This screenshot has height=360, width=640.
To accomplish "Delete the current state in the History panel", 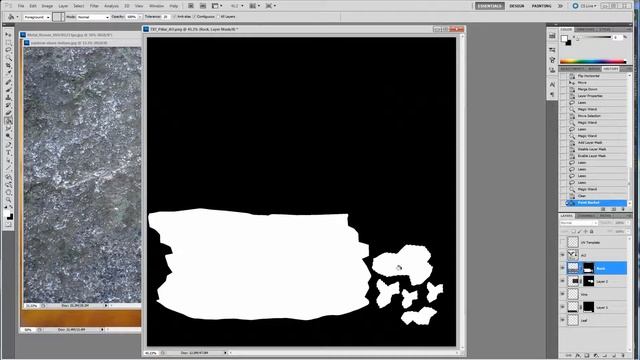I will [x=623, y=209].
